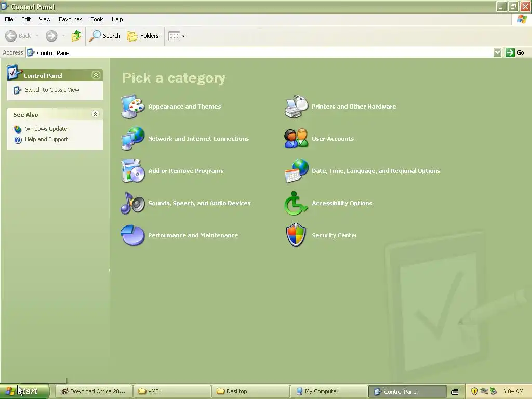Open User Accounts people icon
The height and width of the screenshot is (399, 532).
[297, 138]
